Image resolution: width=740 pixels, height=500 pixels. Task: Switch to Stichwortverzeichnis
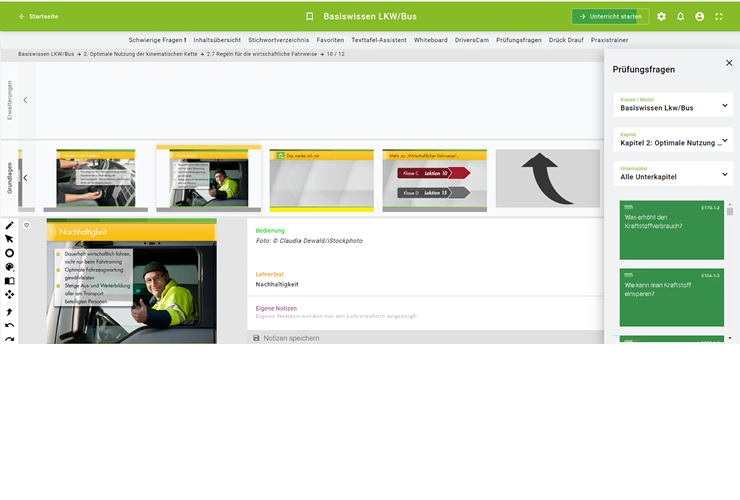point(278,40)
